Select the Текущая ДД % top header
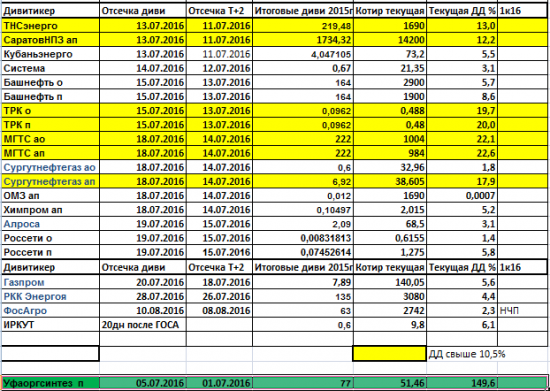This screenshot has height=391, width=550. 462,11
